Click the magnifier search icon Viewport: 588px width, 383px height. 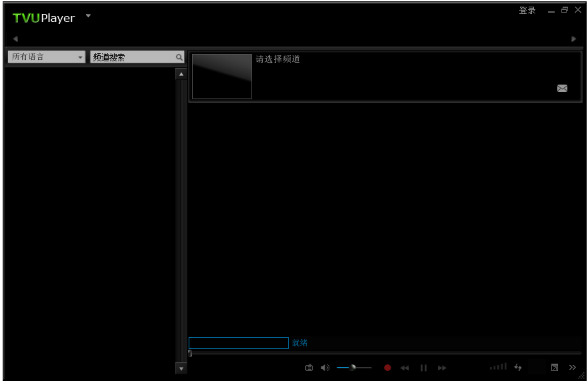179,57
